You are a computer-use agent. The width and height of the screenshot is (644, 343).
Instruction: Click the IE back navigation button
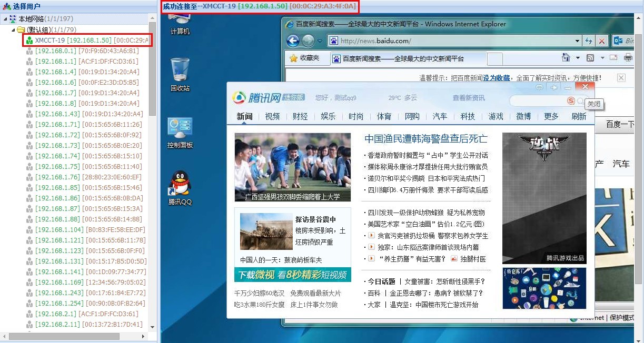293,41
